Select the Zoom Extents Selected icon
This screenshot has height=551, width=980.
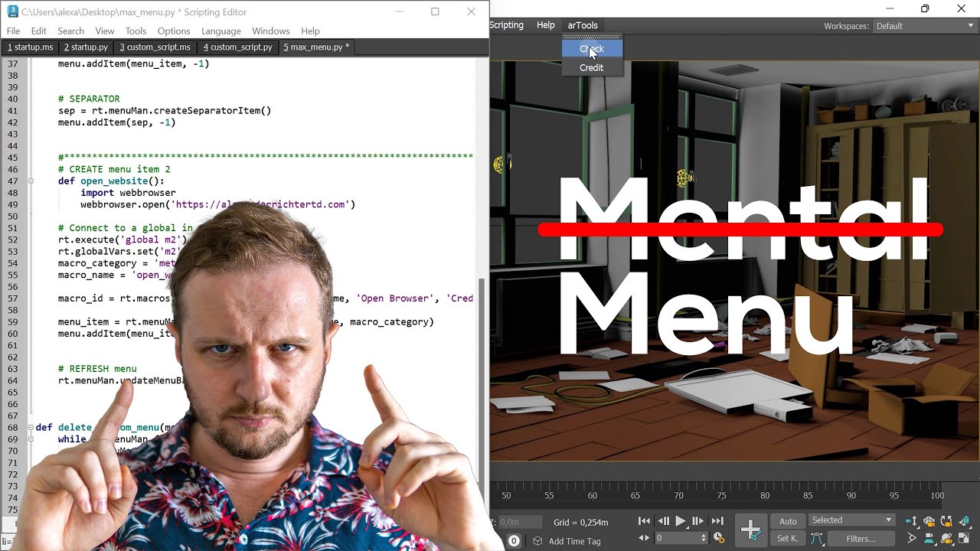coord(929,521)
